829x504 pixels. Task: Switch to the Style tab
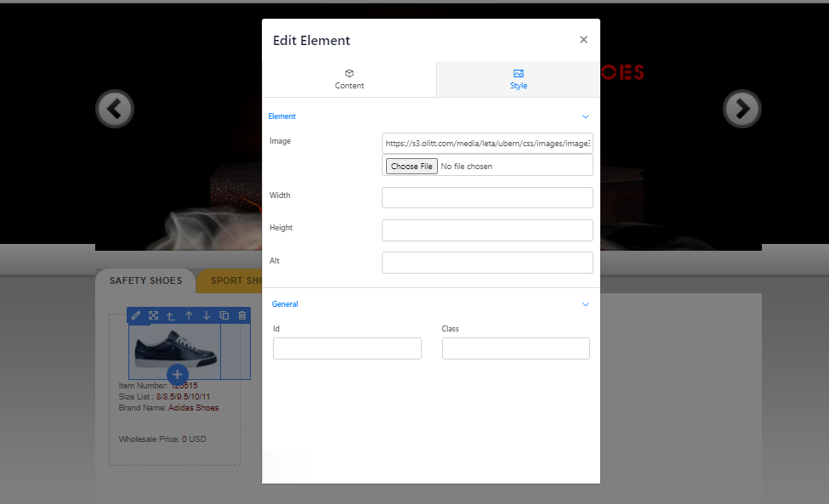518,79
